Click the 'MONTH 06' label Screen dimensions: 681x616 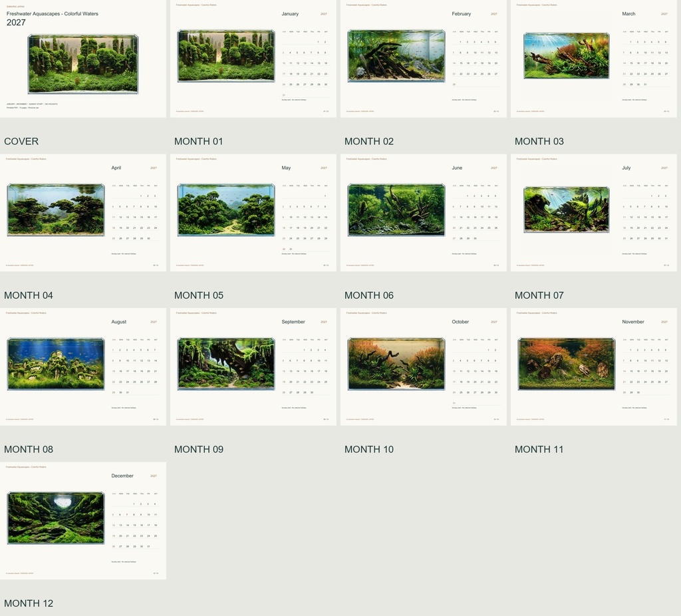368,295
